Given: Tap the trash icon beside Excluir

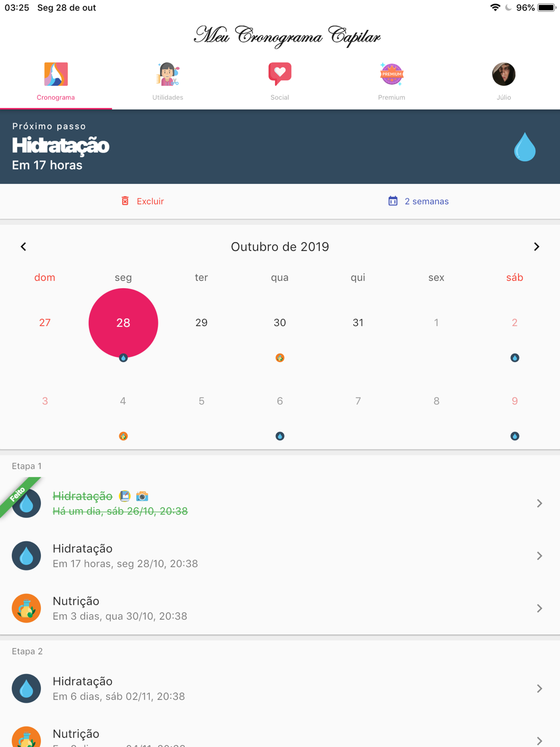Looking at the screenshot, I should coord(125,201).
